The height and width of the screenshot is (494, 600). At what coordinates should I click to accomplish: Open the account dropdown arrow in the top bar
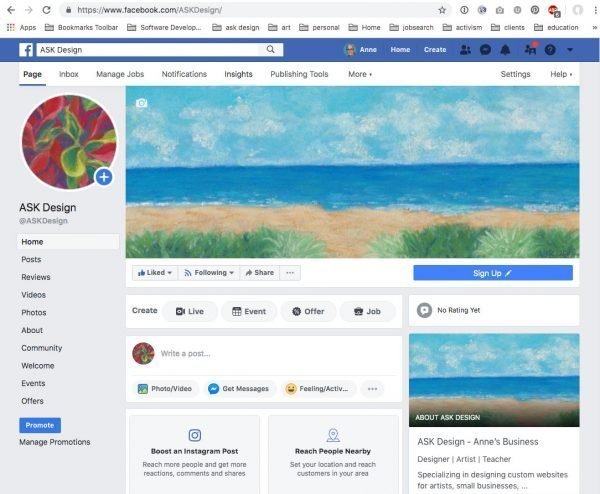[x=570, y=50]
